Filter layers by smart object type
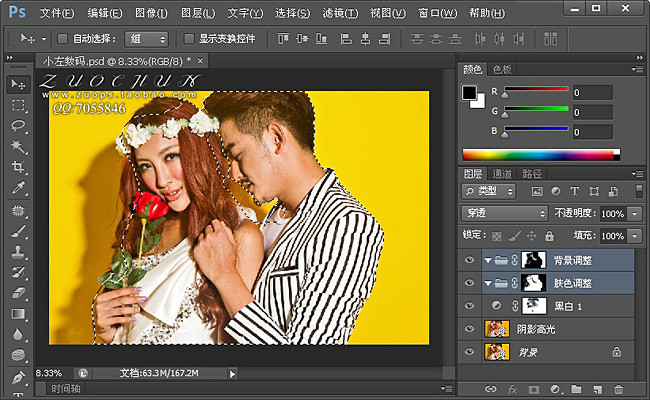This screenshot has width=650, height=400. [614, 191]
